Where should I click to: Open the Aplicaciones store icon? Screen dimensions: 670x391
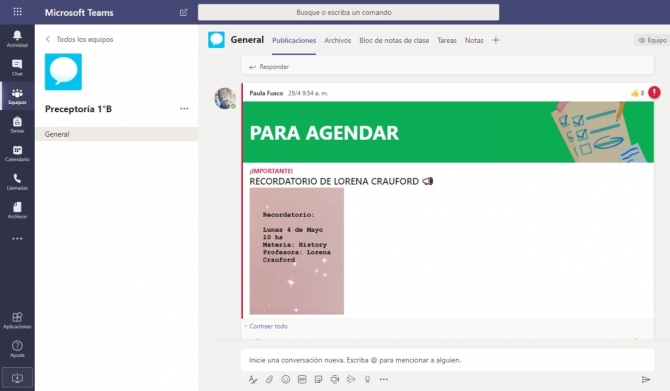(17, 320)
